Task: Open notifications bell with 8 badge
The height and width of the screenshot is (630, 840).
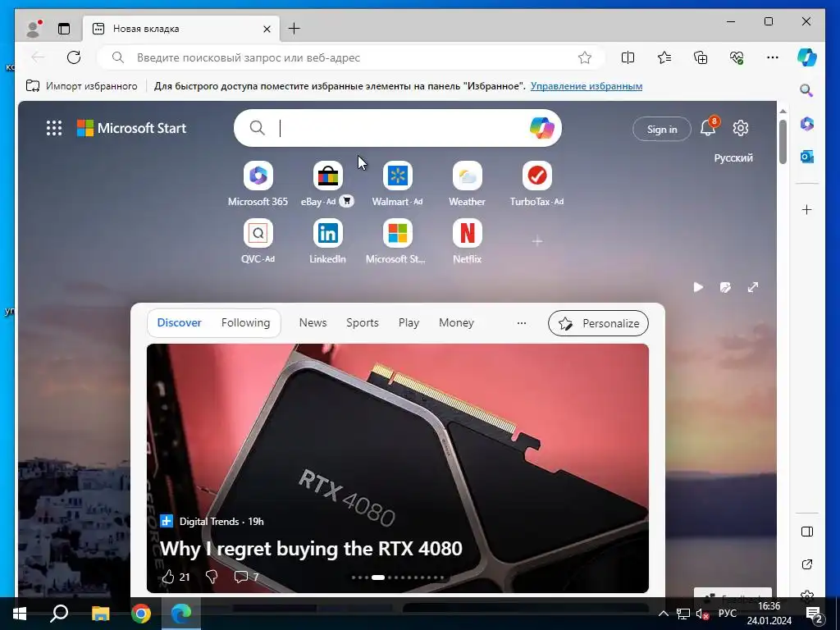Action: point(708,127)
